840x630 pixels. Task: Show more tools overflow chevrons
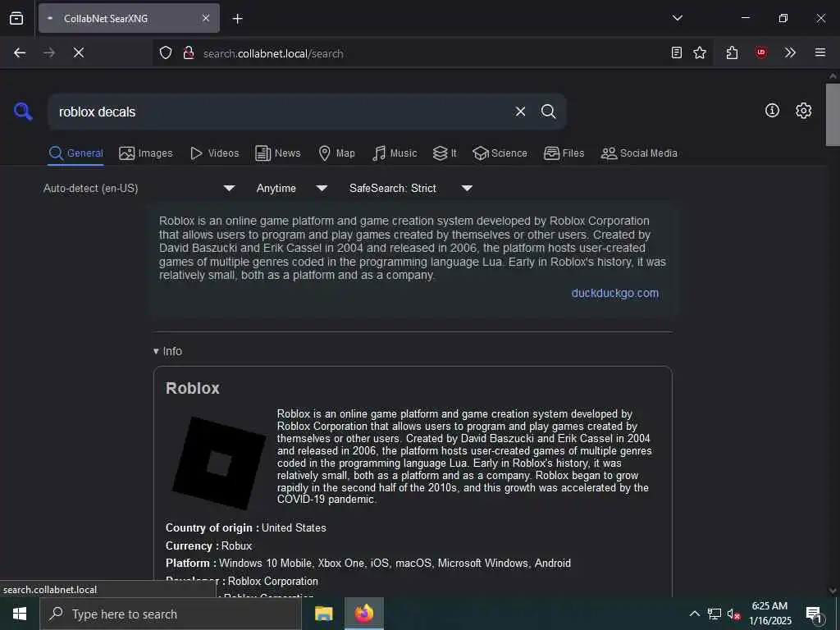[x=790, y=52]
